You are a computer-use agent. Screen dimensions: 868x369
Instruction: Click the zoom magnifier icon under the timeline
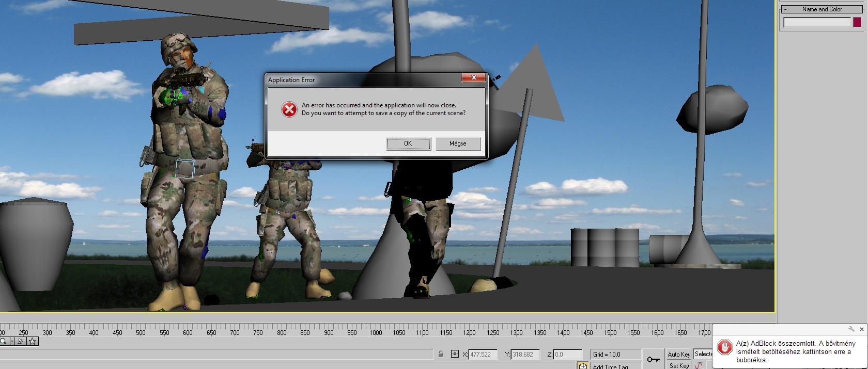coord(3,341)
